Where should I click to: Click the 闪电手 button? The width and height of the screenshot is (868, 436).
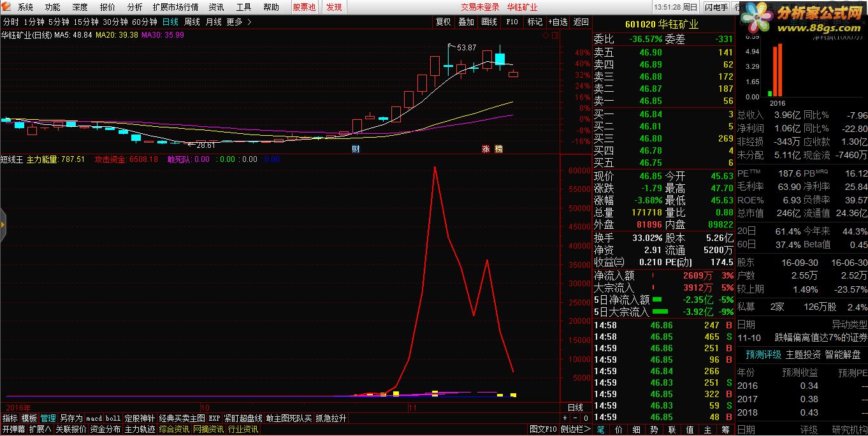[716, 7]
